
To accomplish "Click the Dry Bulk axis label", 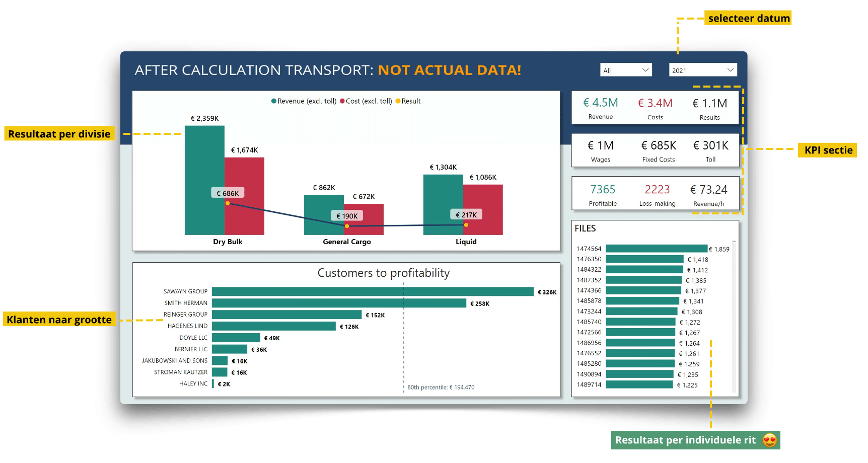I will [228, 242].
